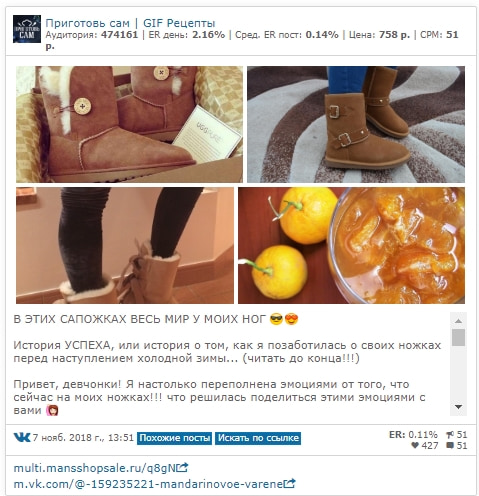Click the comment bubble icon showing 51

[450, 445]
